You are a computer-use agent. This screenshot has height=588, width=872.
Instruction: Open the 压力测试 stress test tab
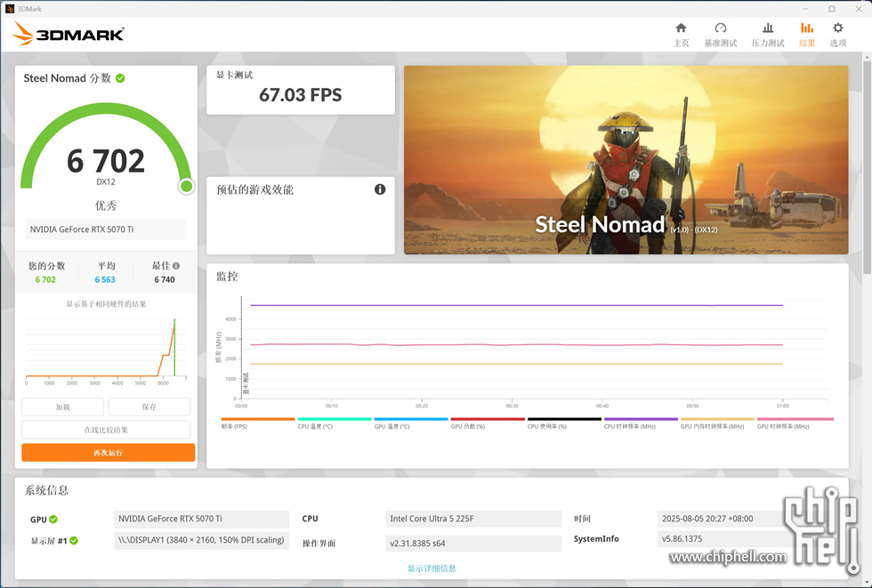pyautogui.click(x=767, y=35)
